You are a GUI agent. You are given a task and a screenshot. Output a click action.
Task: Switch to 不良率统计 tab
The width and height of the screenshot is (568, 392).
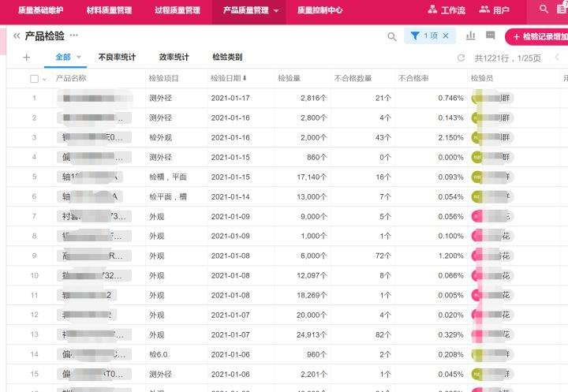point(117,57)
